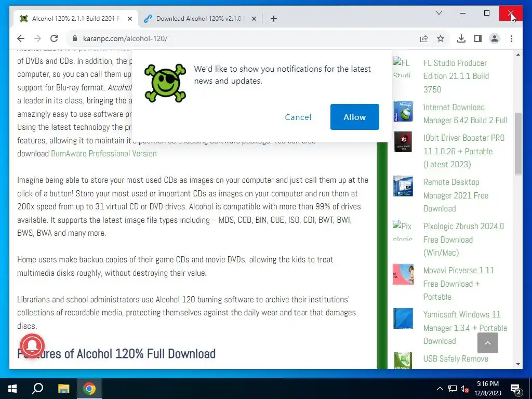
Task: Open Chrome three-dot menu
Action: [x=511, y=38]
